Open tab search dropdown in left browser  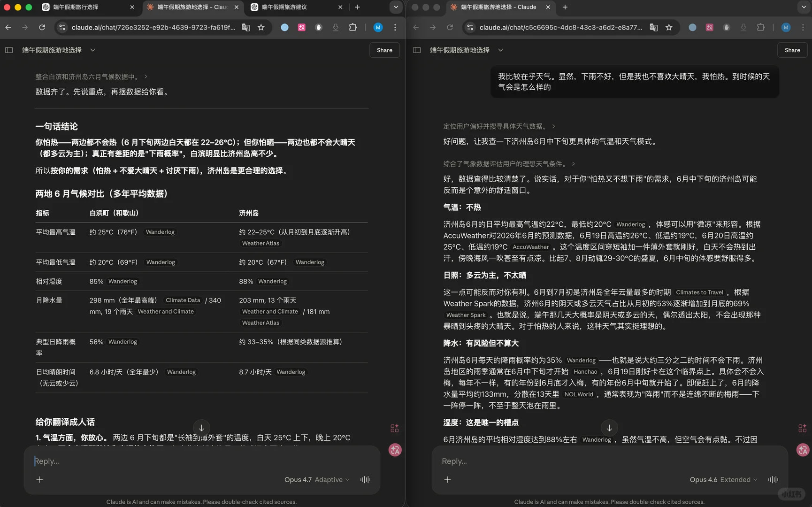(x=396, y=7)
